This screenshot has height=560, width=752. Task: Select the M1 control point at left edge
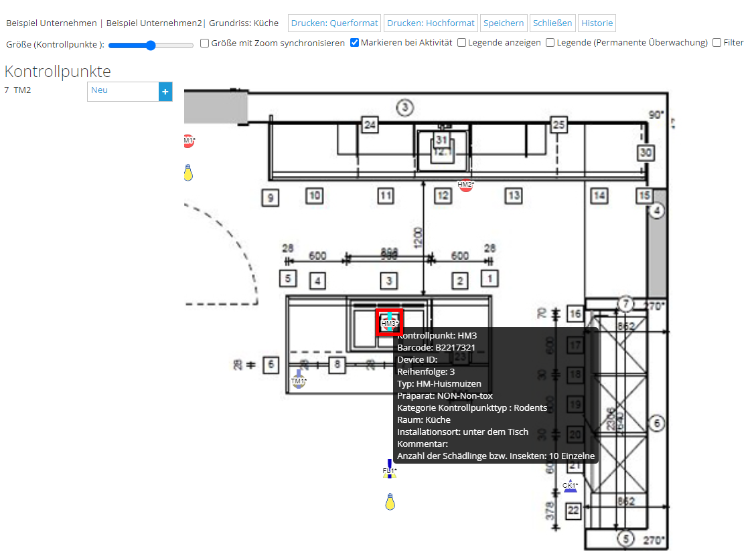(x=188, y=141)
